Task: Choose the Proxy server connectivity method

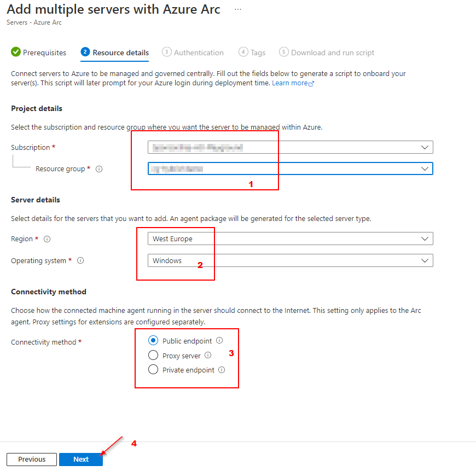Action: [153, 355]
